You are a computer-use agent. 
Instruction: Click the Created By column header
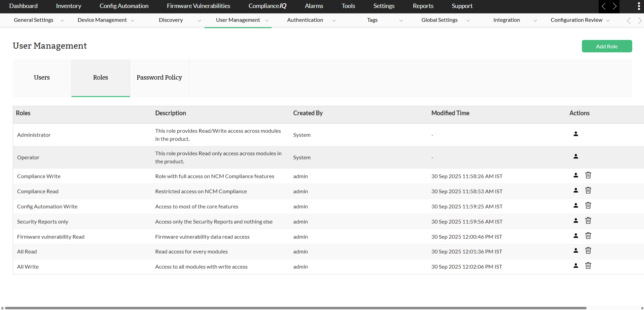point(308,113)
